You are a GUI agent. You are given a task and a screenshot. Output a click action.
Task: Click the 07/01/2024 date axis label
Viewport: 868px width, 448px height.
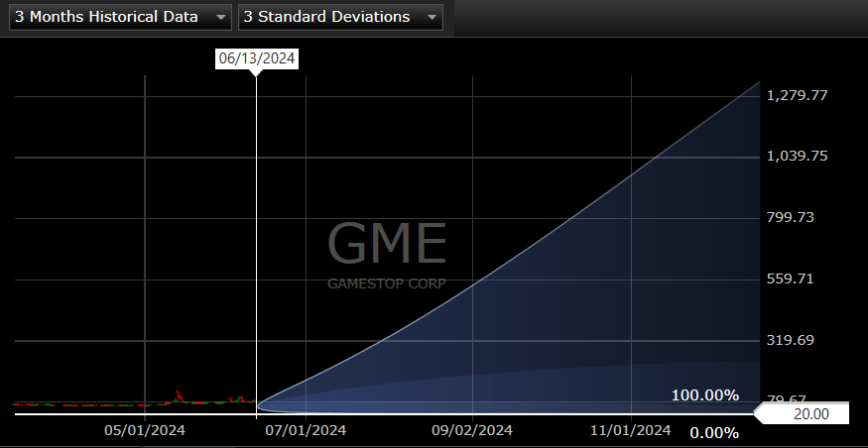[307, 430]
